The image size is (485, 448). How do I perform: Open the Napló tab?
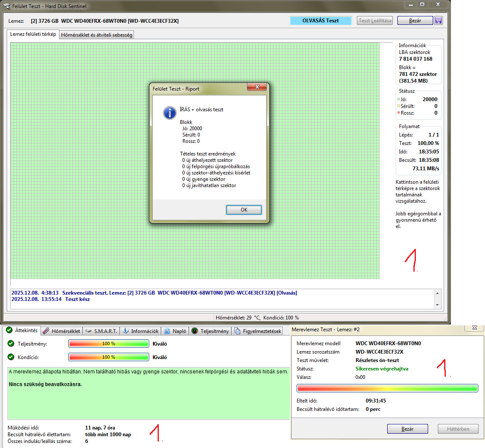pyautogui.click(x=175, y=331)
